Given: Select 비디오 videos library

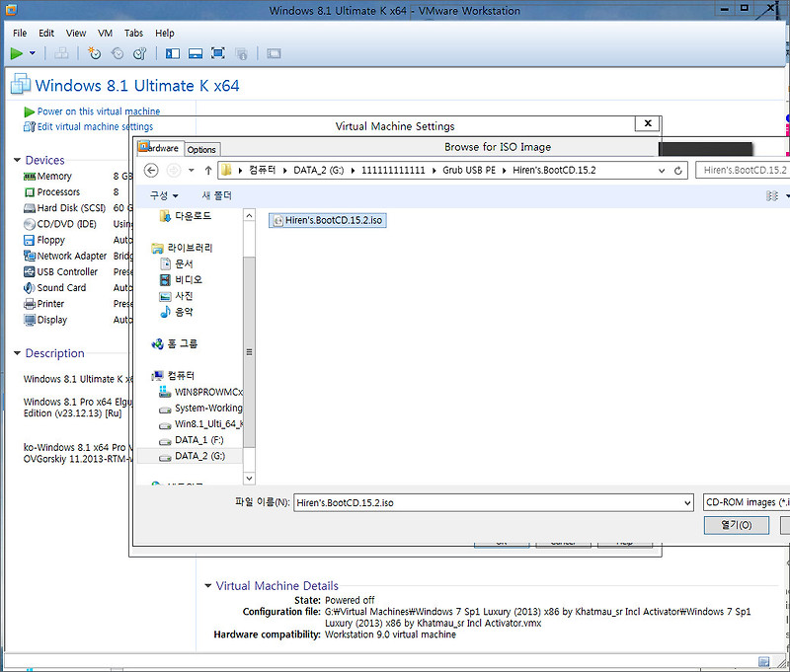Looking at the screenshot, I should [x=181, y=280].
